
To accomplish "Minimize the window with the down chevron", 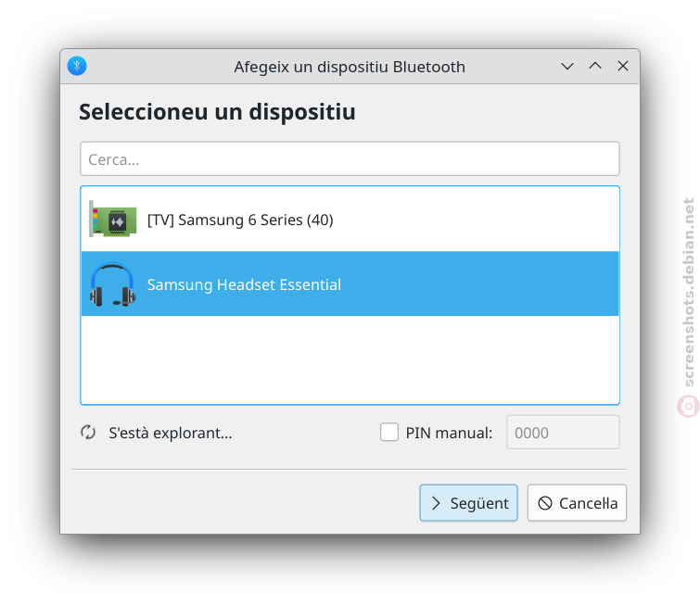I will point(567,67).
